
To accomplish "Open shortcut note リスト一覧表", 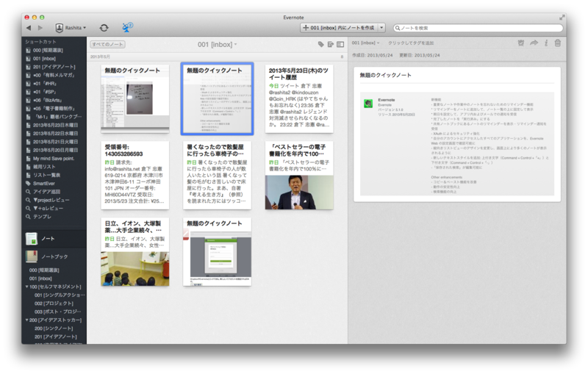I will (x=46, y=175).
